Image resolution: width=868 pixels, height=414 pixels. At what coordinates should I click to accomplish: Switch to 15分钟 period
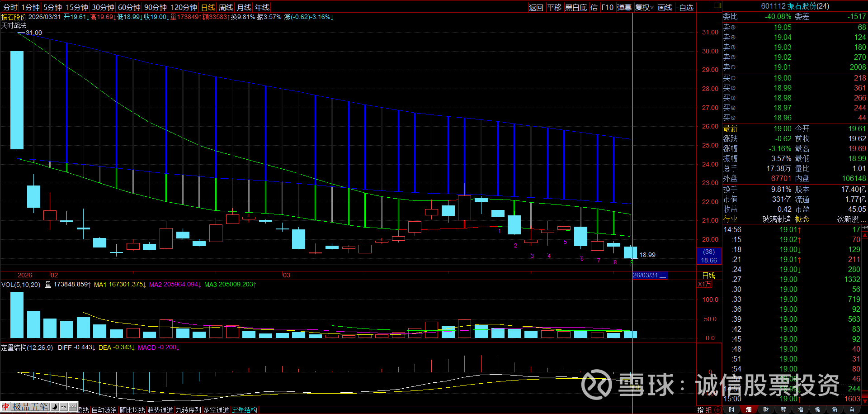77,7
